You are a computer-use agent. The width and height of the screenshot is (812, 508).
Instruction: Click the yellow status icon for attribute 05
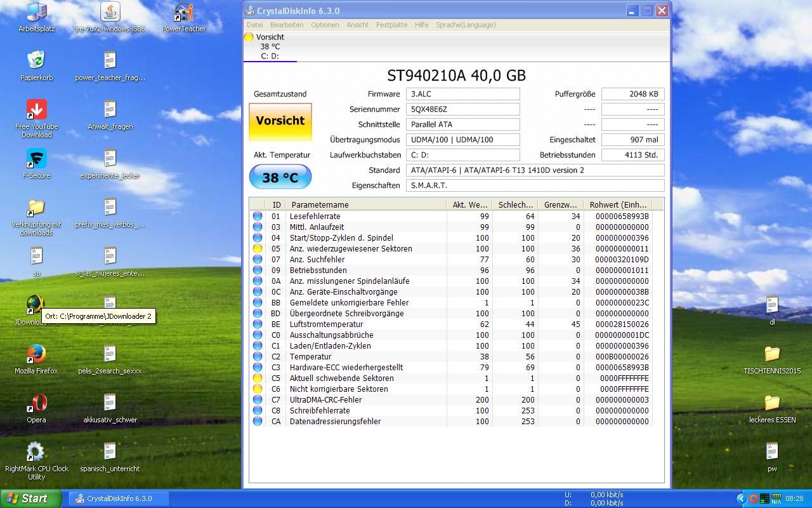coord(258,248)
